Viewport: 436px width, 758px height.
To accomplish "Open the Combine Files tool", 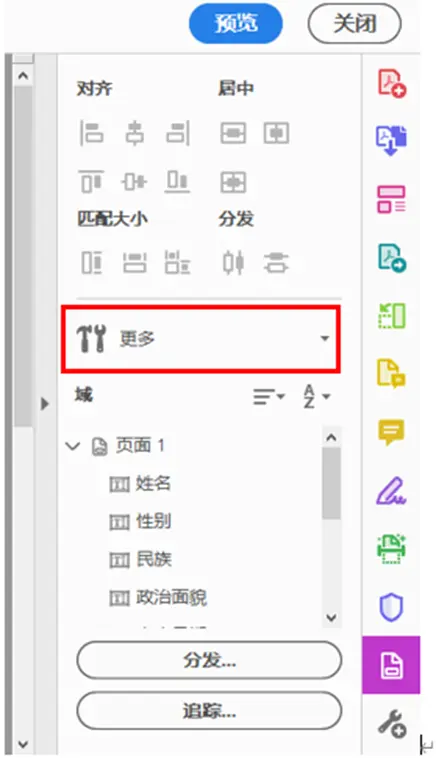I will pos(392,141).
